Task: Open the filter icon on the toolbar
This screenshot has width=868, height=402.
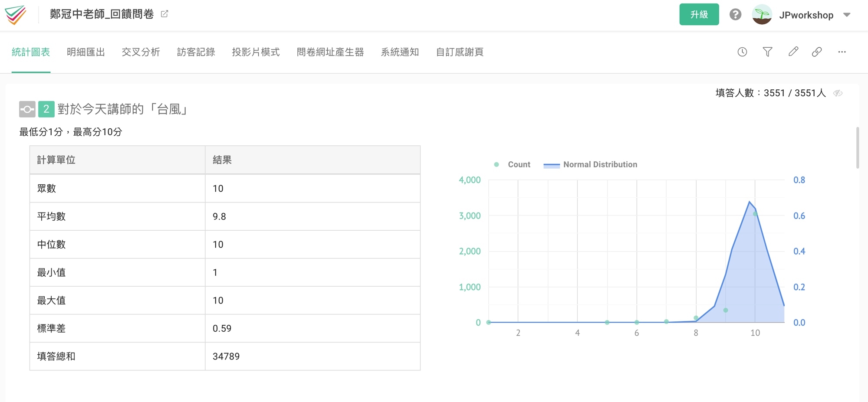Action: tap(768, 52)
